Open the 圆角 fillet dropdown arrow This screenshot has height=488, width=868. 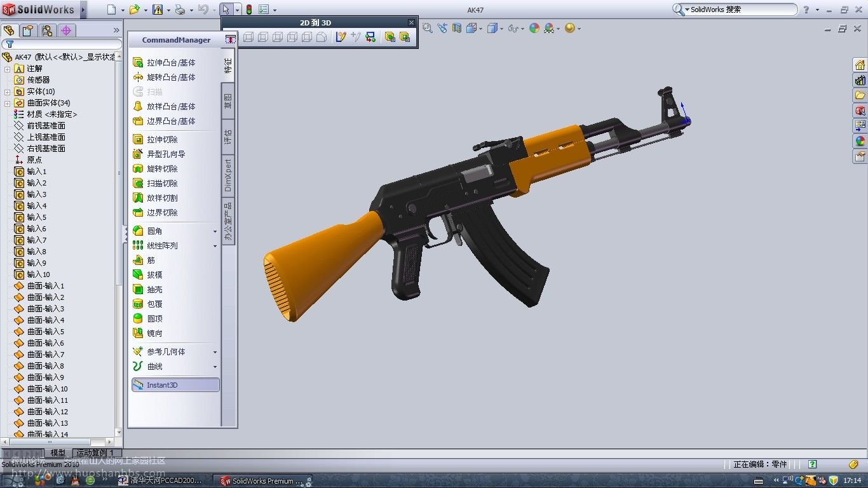pos(215,231)
